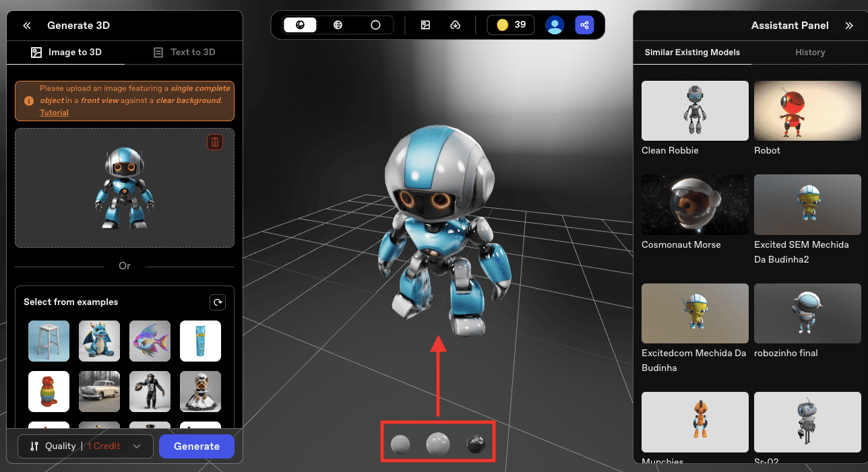Open the History tab
868x472 pixels.
pyautogui.click(x=810, y=52)
